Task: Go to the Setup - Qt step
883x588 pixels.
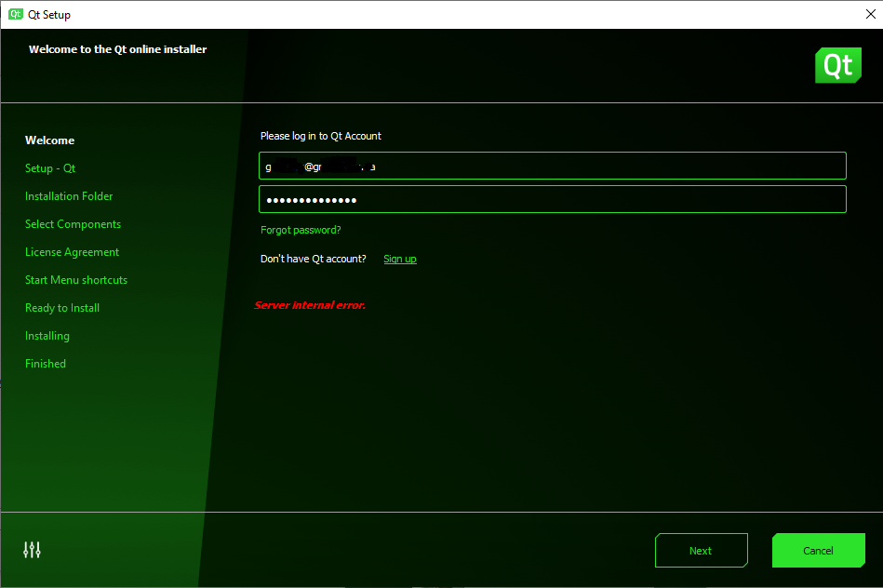Action: tap(50, 168)
